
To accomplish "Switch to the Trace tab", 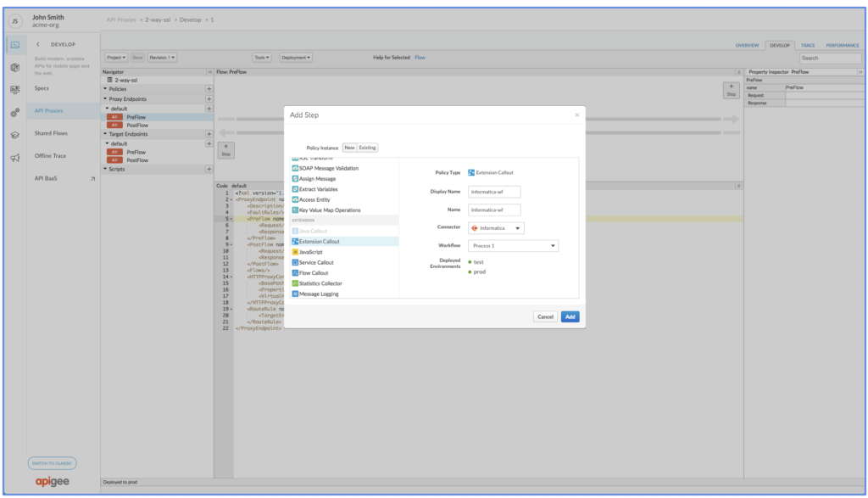I will (x=808, y=45).
